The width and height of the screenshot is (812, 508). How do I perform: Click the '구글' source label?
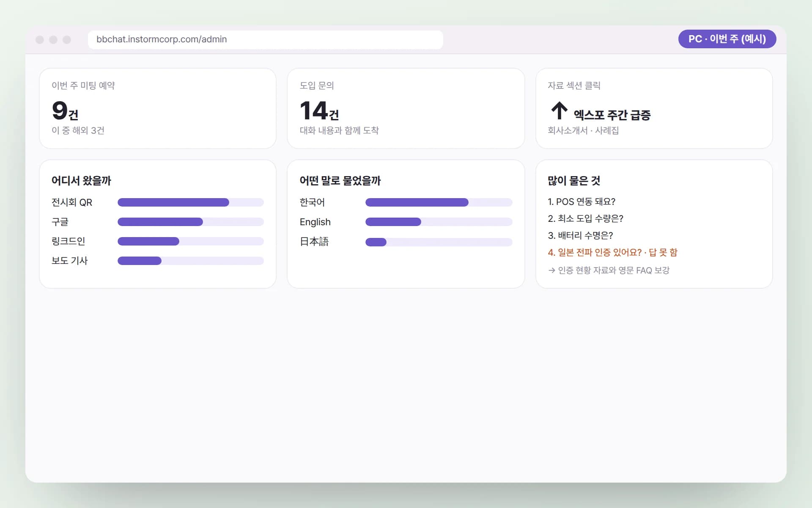click(x=60, y=222)
